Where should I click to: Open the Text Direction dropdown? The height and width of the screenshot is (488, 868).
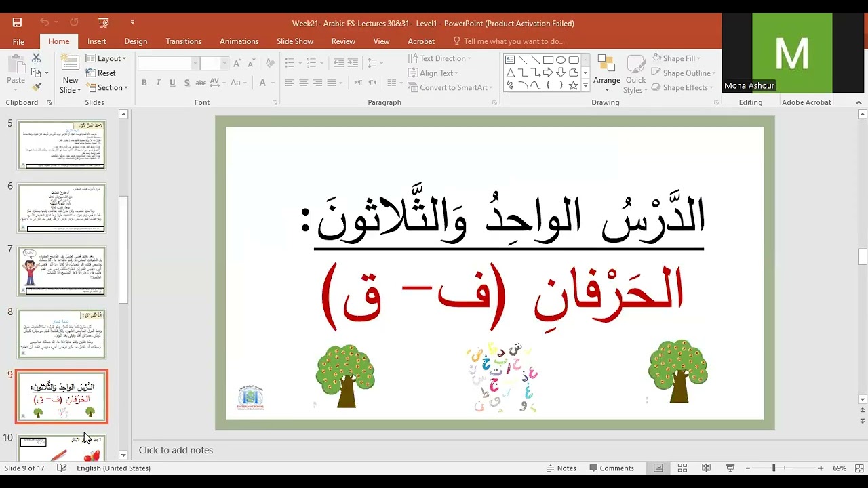pyautogui.click(x=439, y=58)
